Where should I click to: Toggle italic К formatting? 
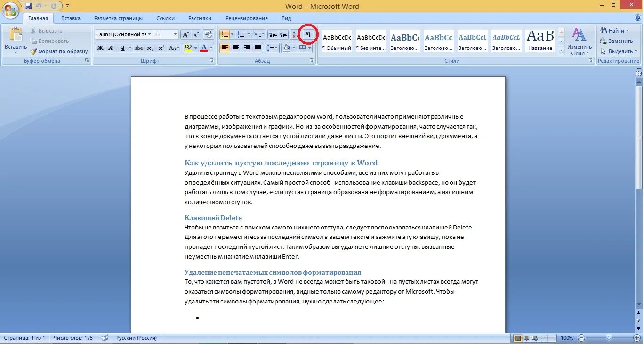111,48
